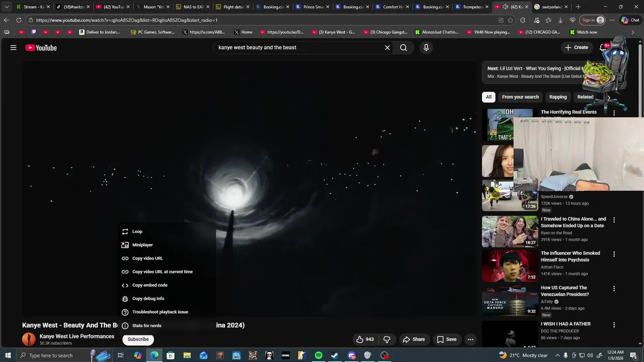Go back with browser back arrow
Viewport: 644px width, 362px height.
tap(6, 20)
